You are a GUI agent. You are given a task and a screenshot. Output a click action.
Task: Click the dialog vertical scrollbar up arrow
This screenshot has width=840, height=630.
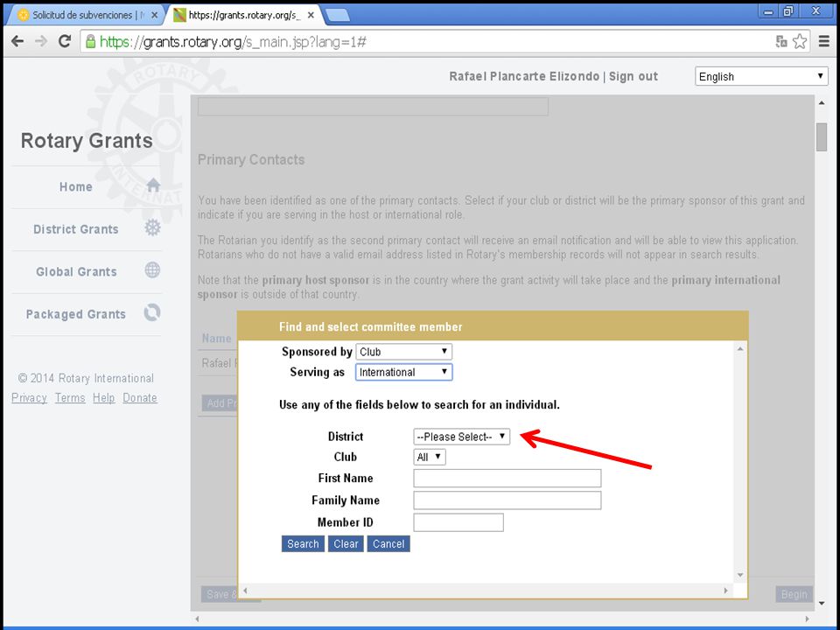(740, 349)
